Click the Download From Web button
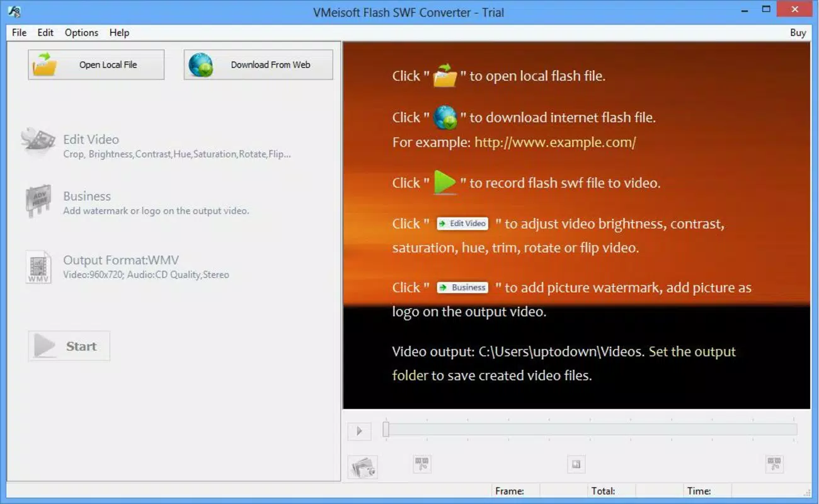Viewport: 819px width, 504px height. point(258,65)
